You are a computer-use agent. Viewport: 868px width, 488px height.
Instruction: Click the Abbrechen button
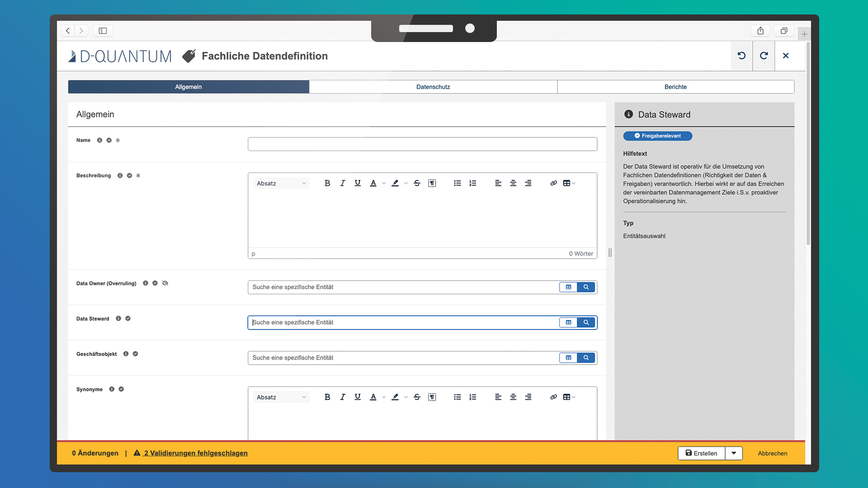tap(772, 453)
